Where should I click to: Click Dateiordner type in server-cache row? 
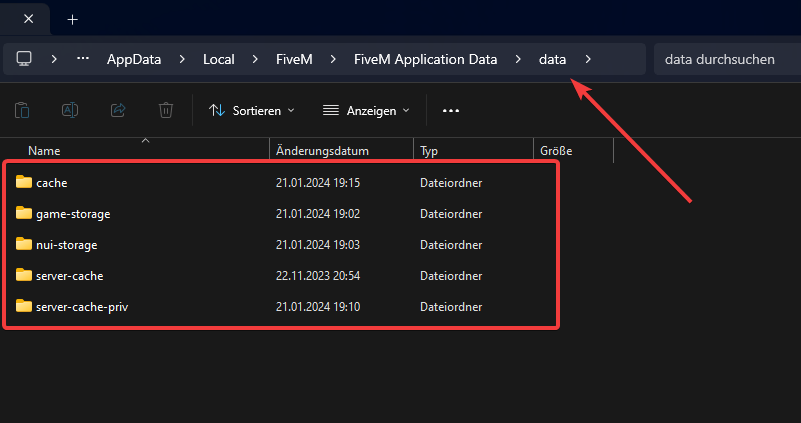pyautogui.click(x=451, y=276)
